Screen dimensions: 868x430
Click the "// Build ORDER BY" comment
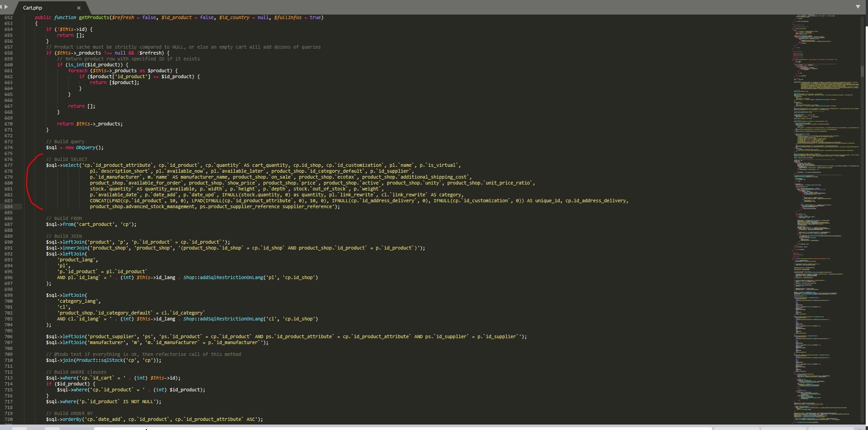(69, 414)
